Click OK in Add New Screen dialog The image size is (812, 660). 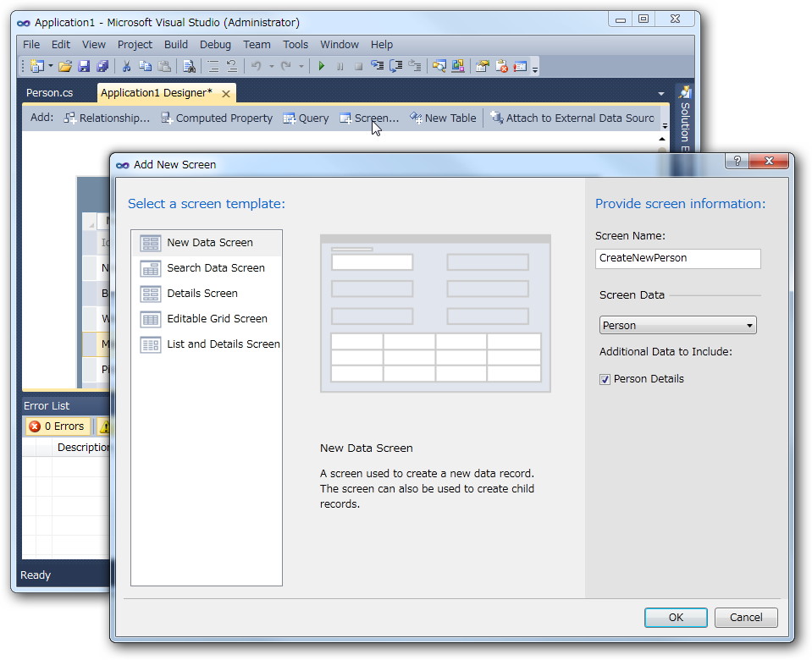(x=676, y=618)
